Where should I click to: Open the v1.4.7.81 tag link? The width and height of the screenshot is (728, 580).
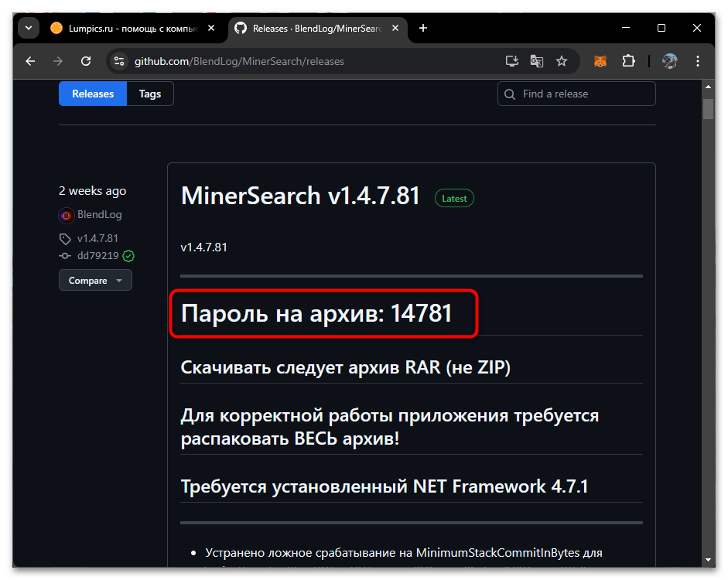97,238
